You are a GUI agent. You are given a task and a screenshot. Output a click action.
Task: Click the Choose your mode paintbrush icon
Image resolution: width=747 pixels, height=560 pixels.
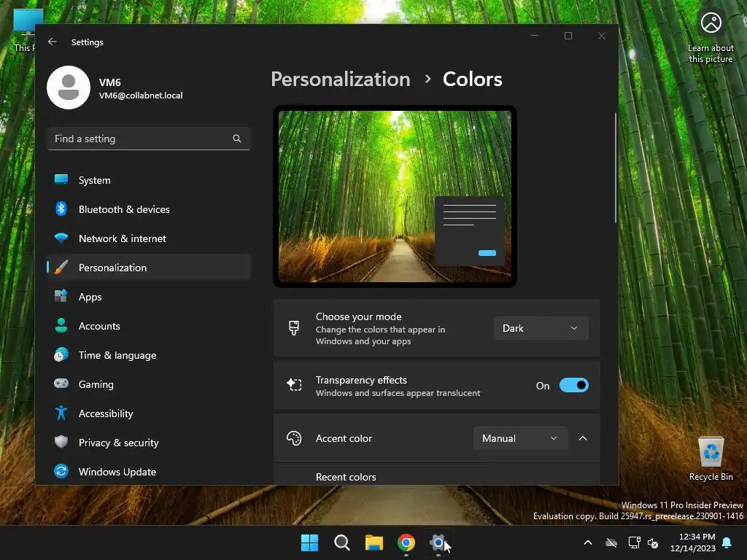[294, 327]
